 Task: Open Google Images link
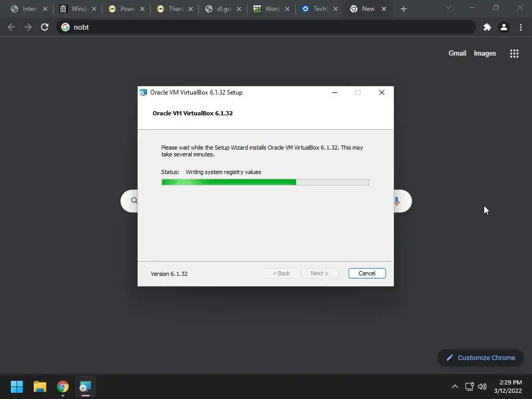point(485,54)
